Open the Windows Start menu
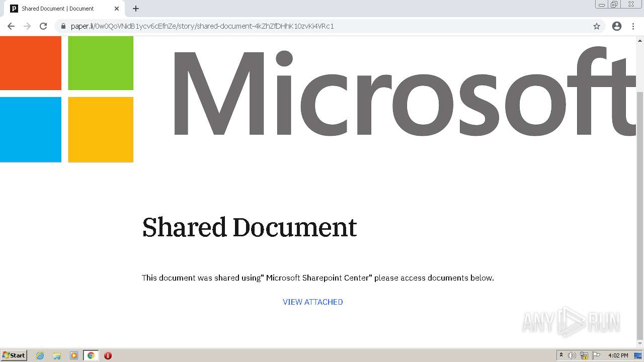 click(x=14, y=355)
